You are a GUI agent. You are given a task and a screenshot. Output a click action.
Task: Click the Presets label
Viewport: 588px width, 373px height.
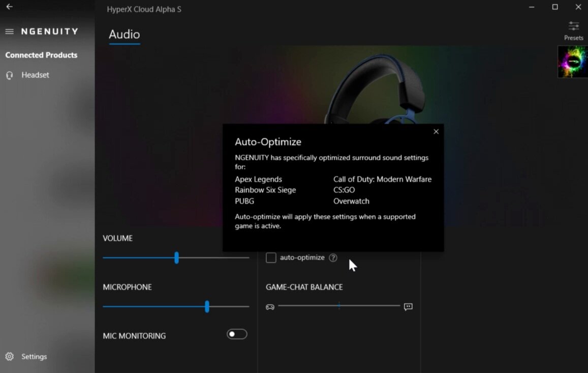[x=573, y=38]
